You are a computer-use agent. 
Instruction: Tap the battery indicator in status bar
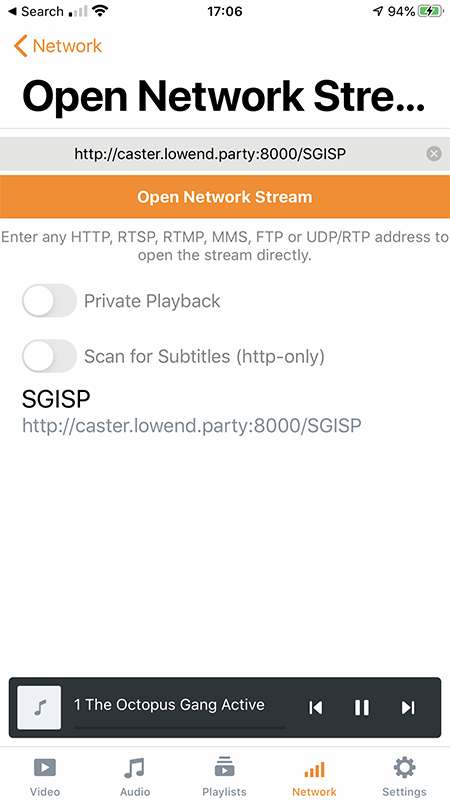tap(431, 12)
